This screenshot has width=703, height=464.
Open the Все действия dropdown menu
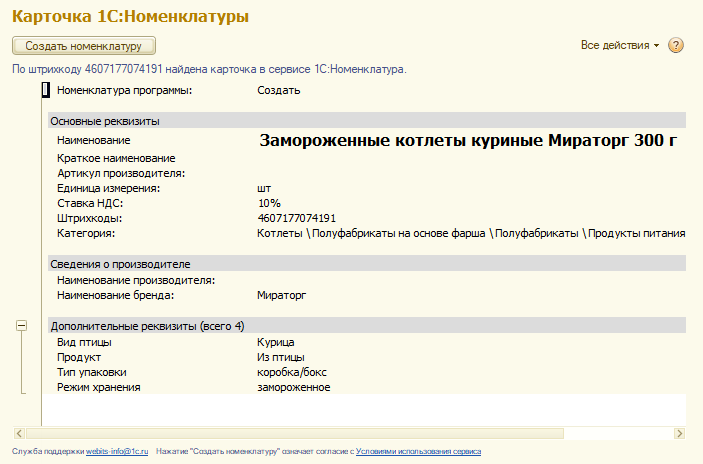pyautogui.click(x=620, y=45)
